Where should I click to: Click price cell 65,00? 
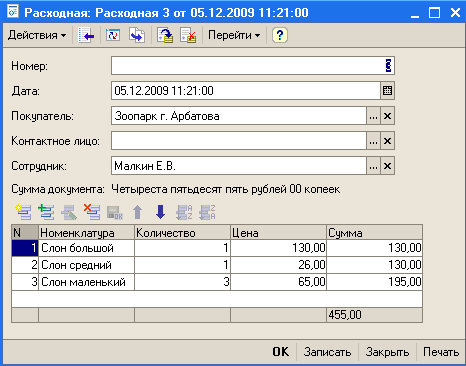[x=279, y=282]
